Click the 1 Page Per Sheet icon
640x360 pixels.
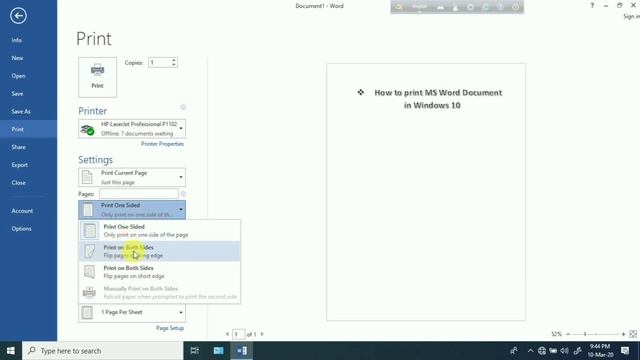[x=87, y=313]
